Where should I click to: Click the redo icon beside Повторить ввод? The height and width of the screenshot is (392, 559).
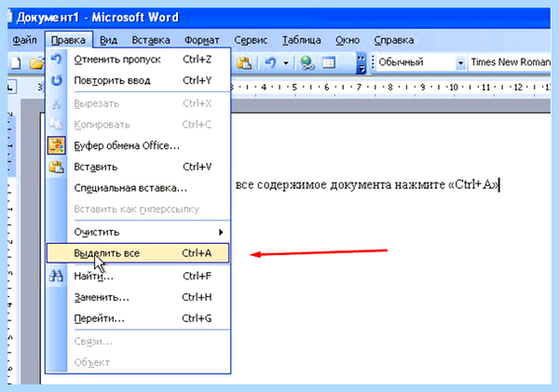point(56,80)
